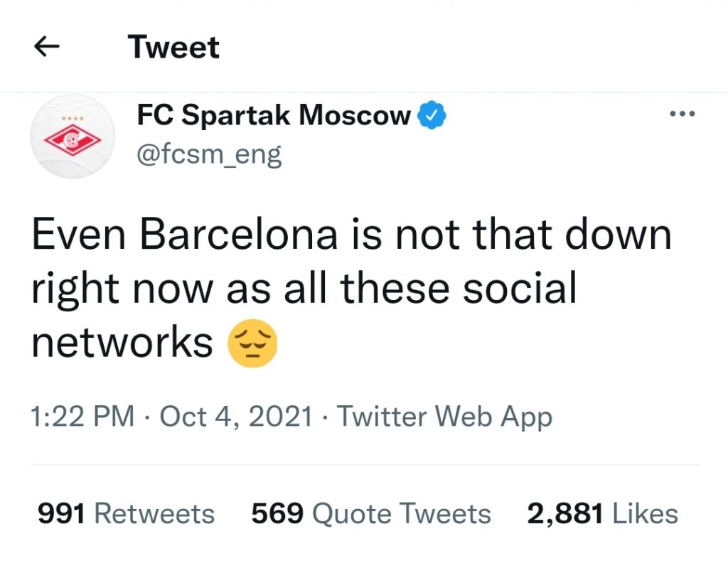Click the 1:22 PM timestamp
The height and width of the screenshot is (561, 728).
pos(82,417)
